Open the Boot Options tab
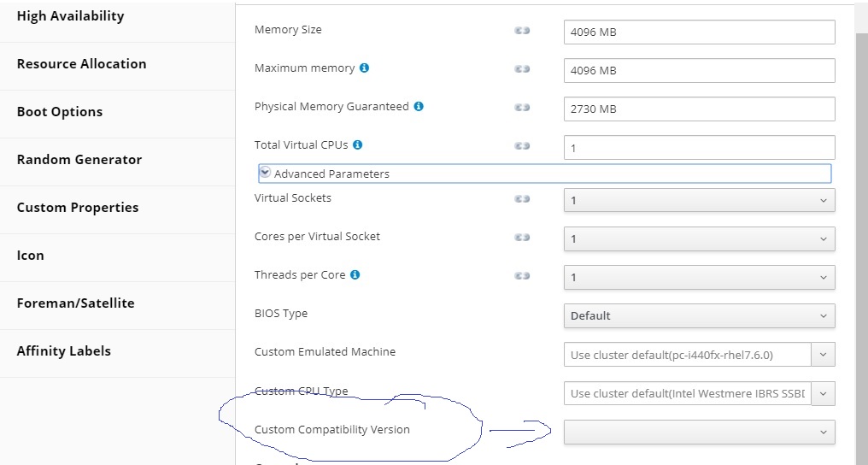Image resolution: width=868 pixels, height=465 pixels. coord(60,112)
